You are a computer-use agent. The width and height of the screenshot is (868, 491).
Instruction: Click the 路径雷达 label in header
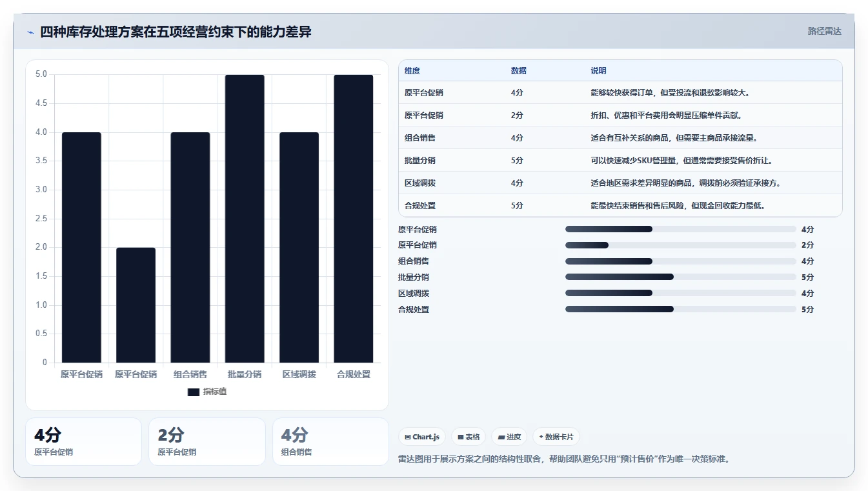point(825,31)
